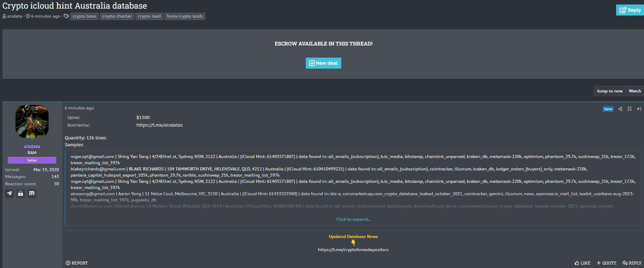
Task: Open the t.me/aisdatas contact link
Action: click(x=159, y=125)
